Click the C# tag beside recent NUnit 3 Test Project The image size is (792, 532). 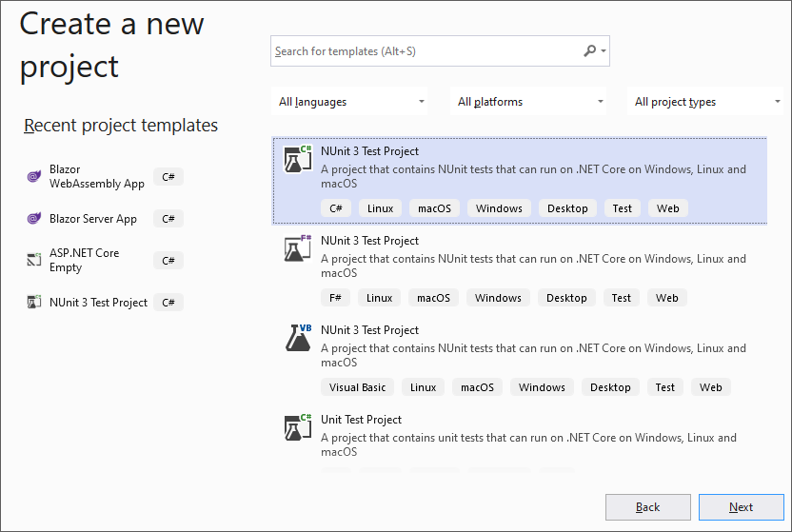[168, 303]
